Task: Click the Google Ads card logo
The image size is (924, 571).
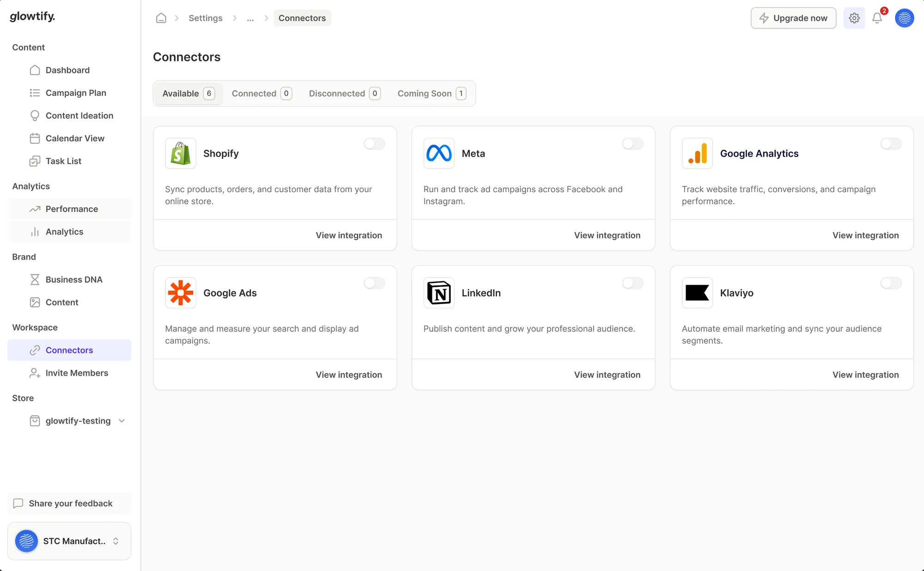Action: pos(181,293)
